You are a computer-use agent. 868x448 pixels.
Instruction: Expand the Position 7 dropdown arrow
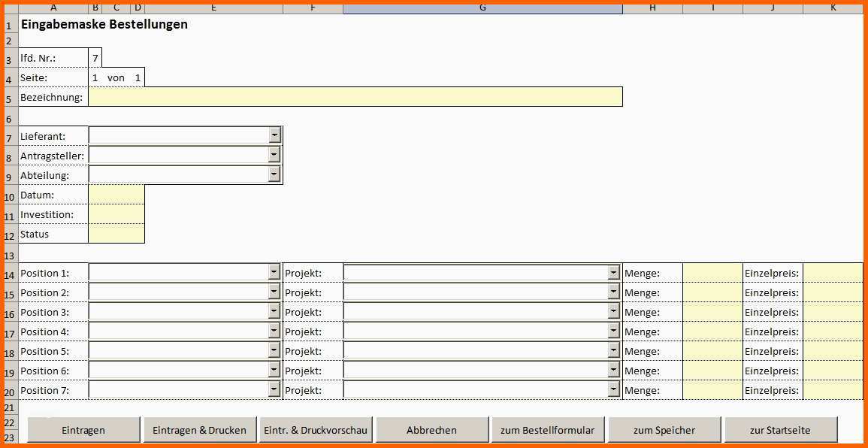274,390
